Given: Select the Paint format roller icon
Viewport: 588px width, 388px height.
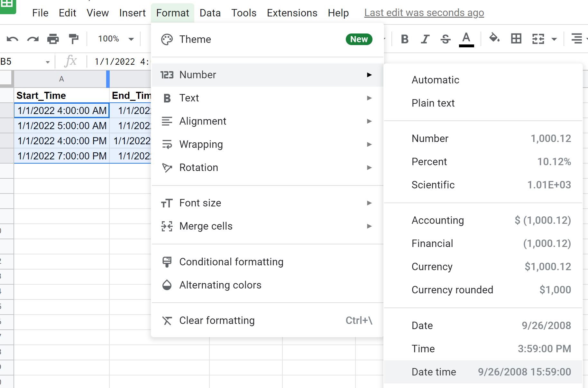Looking at the screenshot, I should (x=74, y=39).
